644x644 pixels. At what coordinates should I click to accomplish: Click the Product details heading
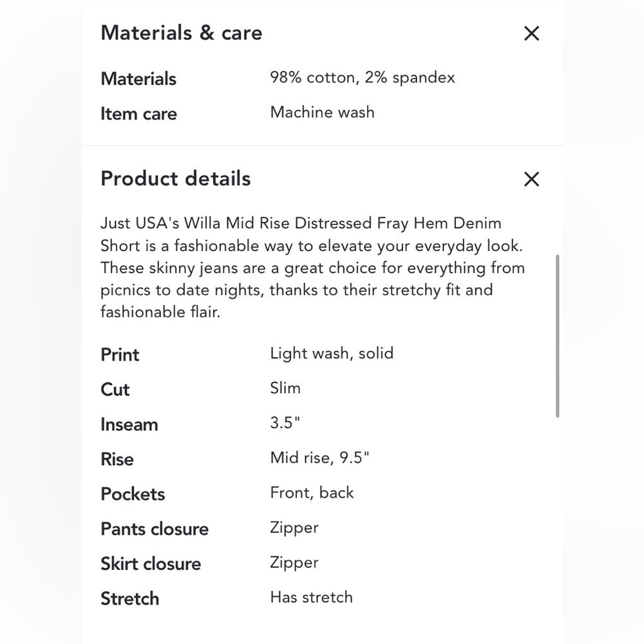pos(176,178)
